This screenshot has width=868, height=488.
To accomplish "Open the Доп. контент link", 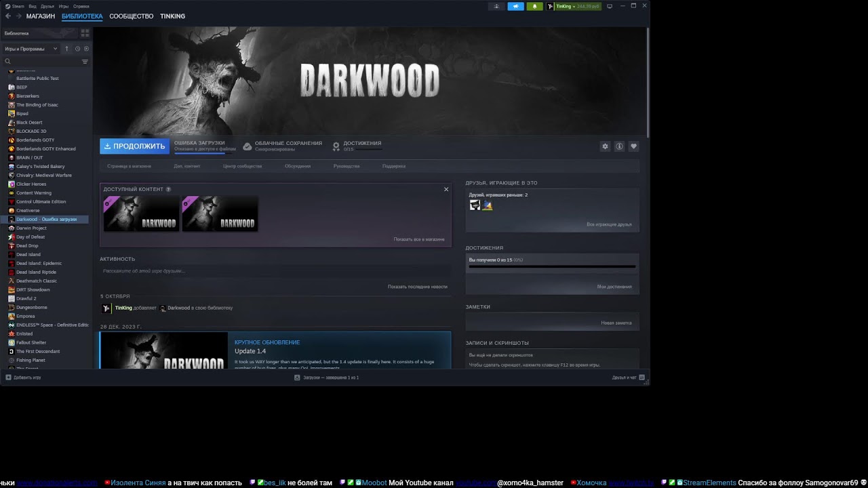I will point(187,166).
